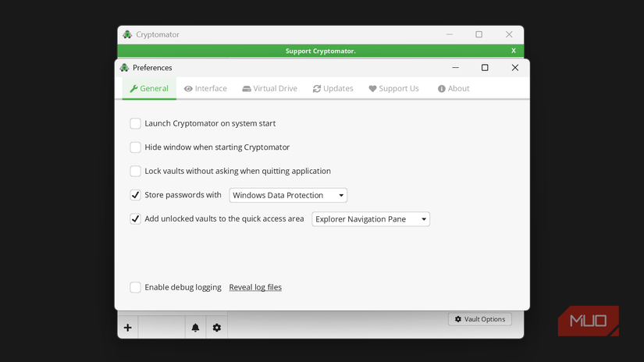This screenshot has height=362, width=644.
Task: Tick Hide window when starting Cryptomator
Action: pyautogui.click(x=135, y=147)
